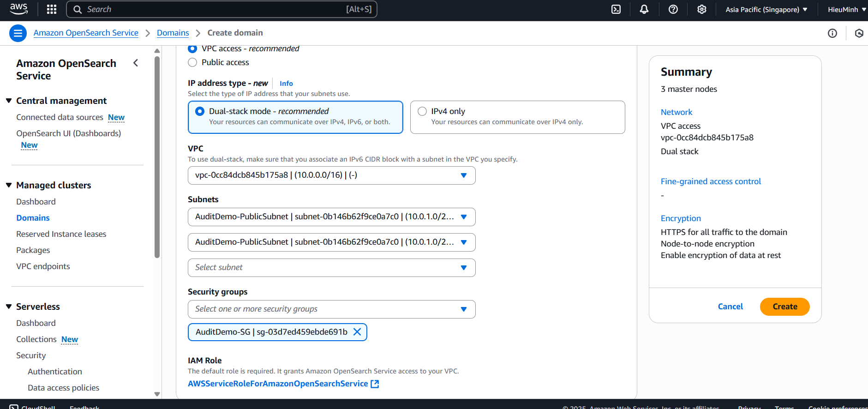868x409 pixels.
Task: Select the Public access radio button
Action: 192,62
